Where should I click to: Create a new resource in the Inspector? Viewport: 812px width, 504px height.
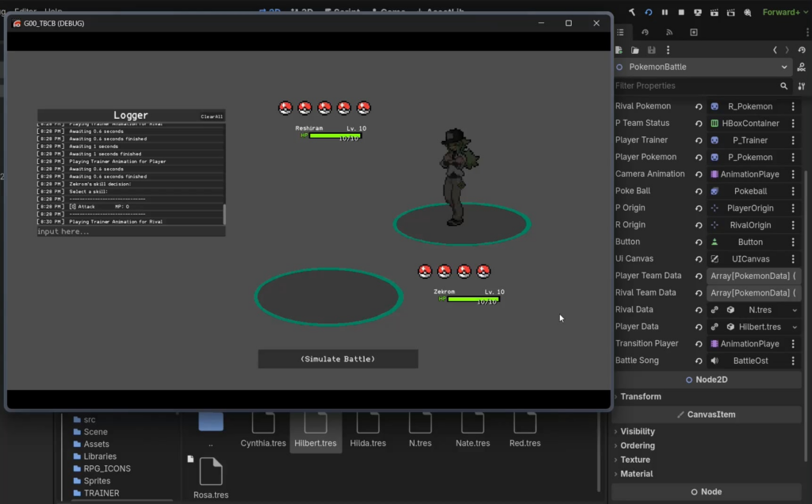620,49
